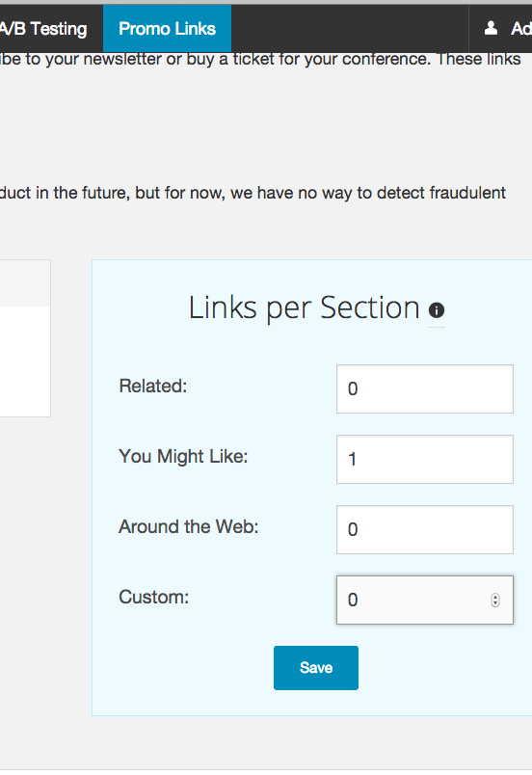532x775 pixels.
Task: Click the sentence about detecting fraudulent activity
Action: pos(253,193)
